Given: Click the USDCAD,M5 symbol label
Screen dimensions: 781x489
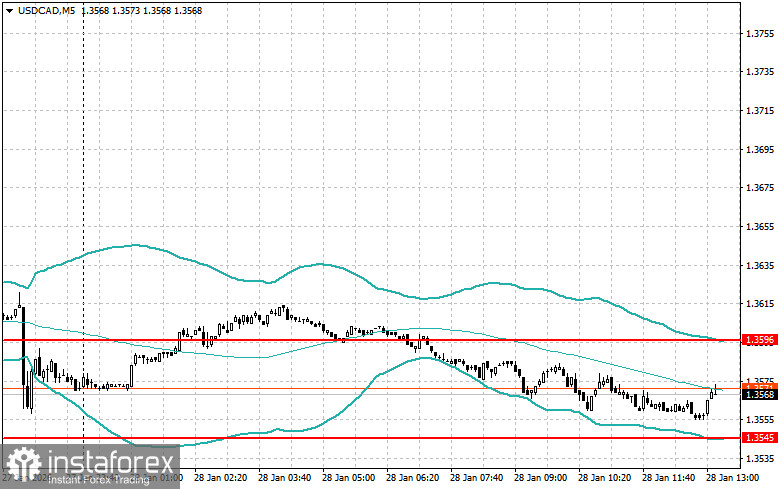Looking at the screenshot, I should [x=46, y=10].
